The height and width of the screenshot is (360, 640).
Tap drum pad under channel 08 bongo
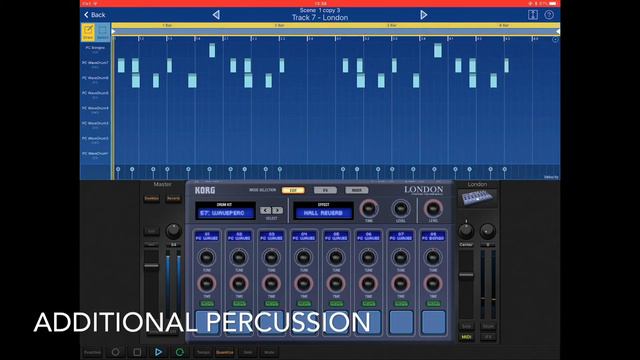click(x=433, y=322)
